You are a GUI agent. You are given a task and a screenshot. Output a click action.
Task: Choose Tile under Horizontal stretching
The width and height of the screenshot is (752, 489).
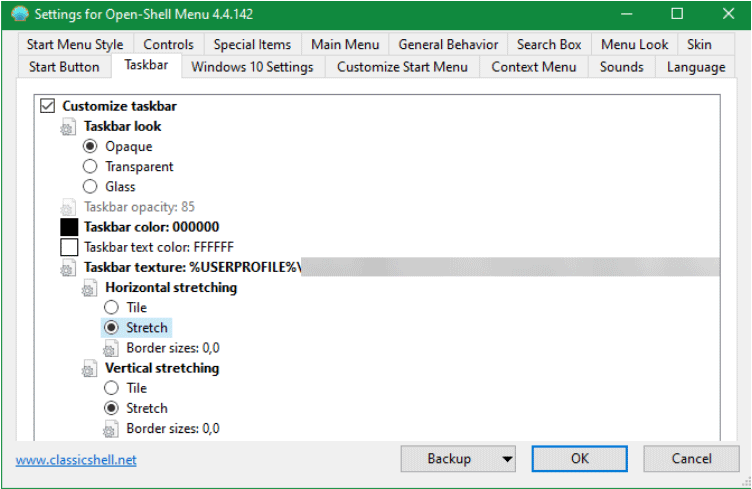111,307
